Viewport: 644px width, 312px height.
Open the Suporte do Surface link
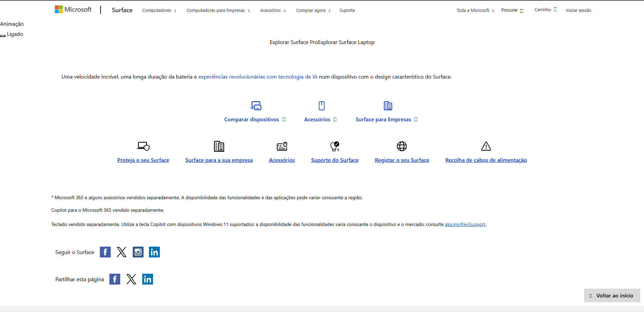[335, 160]
